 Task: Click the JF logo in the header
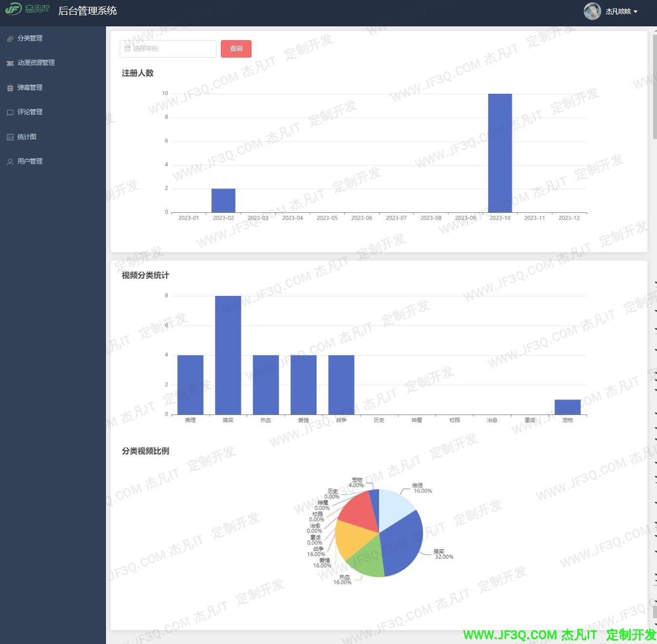(27, 9)
